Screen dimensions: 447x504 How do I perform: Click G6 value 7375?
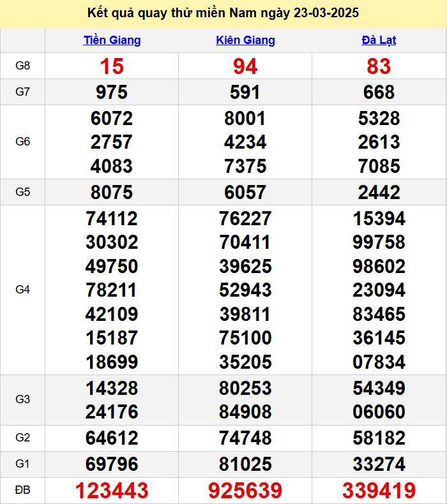point(245,166)
